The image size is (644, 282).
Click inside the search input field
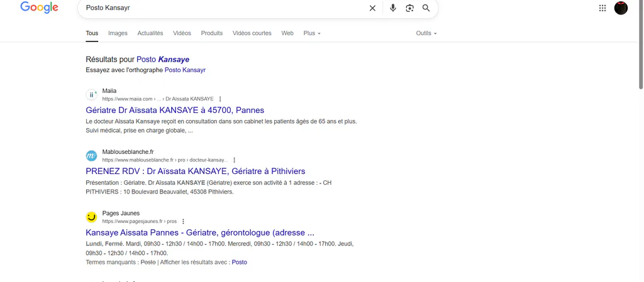pos(224,8)
